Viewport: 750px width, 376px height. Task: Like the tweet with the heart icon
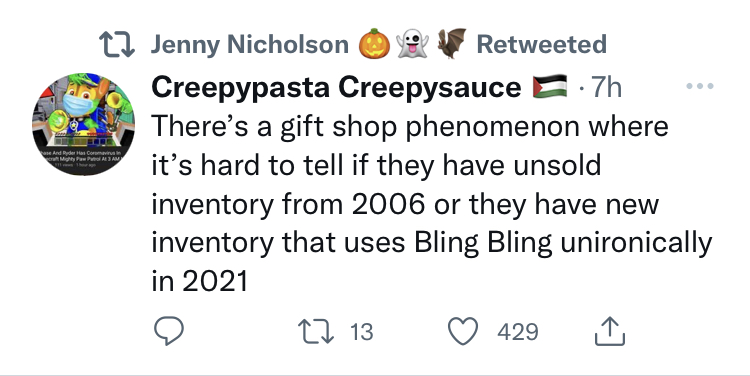point(463,331)
